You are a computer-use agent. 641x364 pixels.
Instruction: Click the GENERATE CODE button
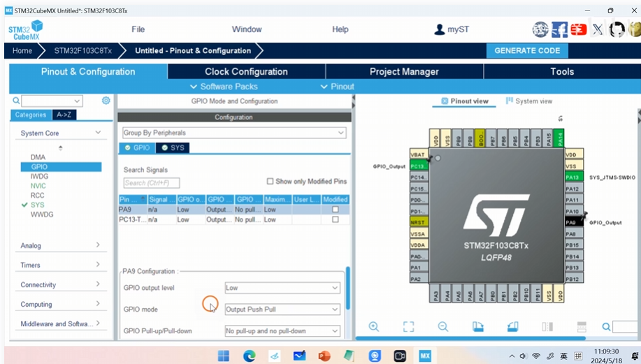coord(527,51)
